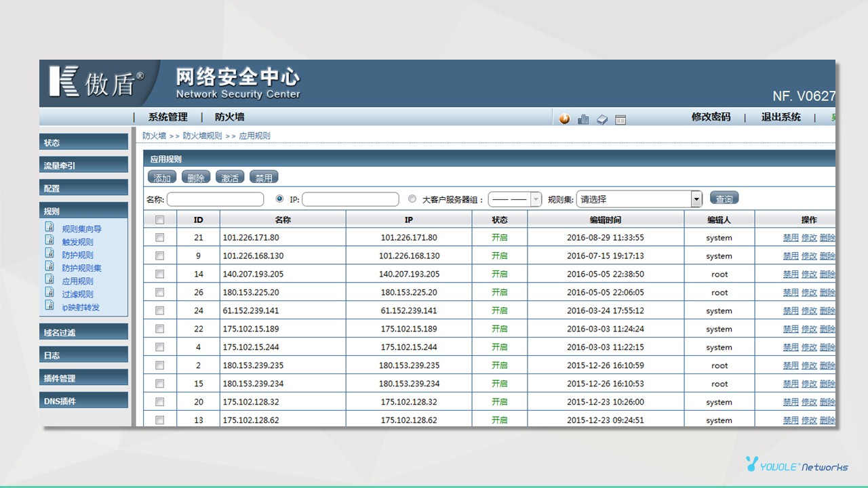868x488 pixels.
Task: Expand the 域名过滤 sidebar section
Action: pos(83,332)
